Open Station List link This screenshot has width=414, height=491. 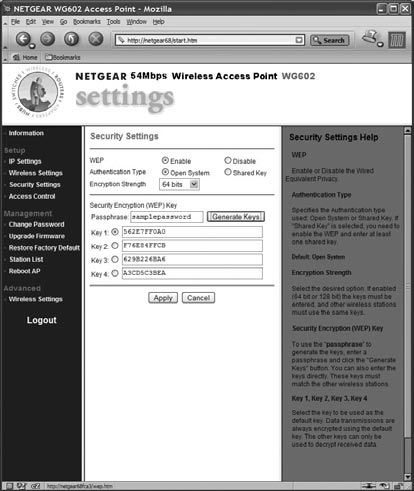point(26,259)
